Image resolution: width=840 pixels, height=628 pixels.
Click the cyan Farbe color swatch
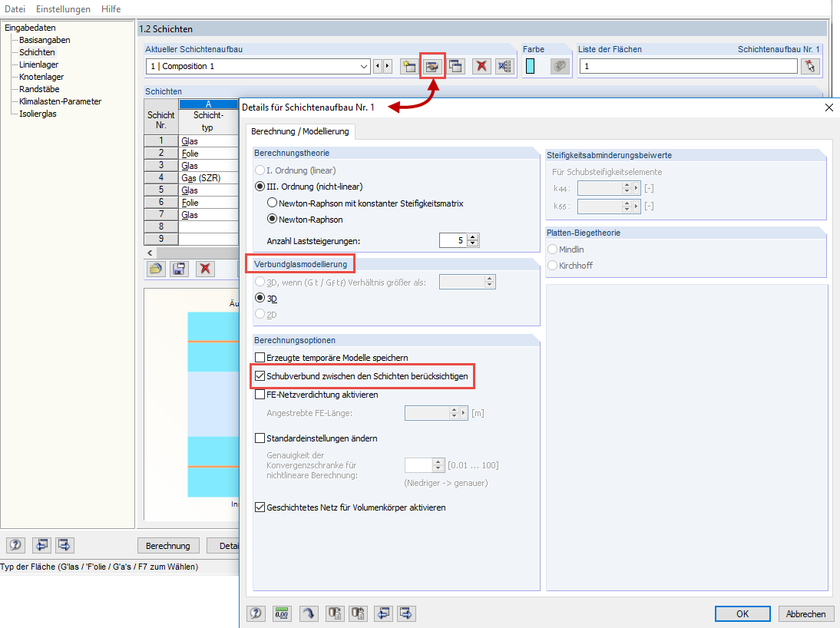coord(531,67)
